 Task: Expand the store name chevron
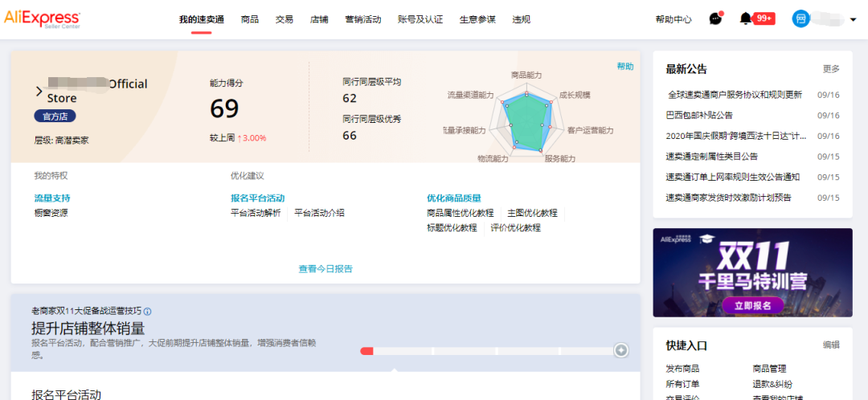pos(39,92)
